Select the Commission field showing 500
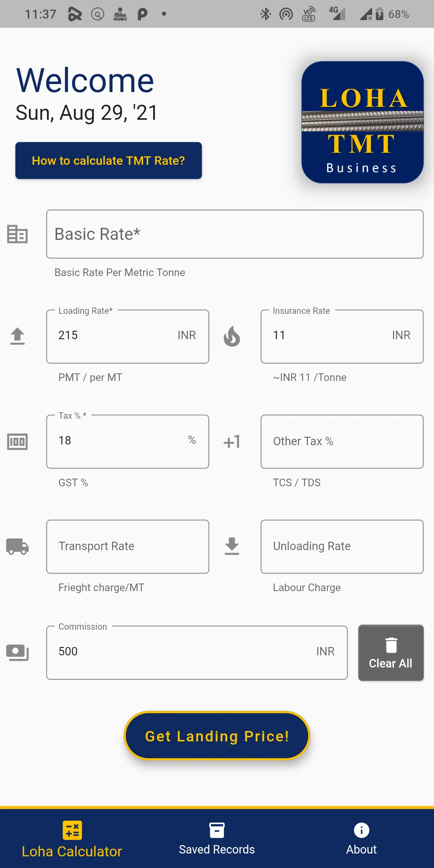This screenshot has width=434, height=868. 197,652
